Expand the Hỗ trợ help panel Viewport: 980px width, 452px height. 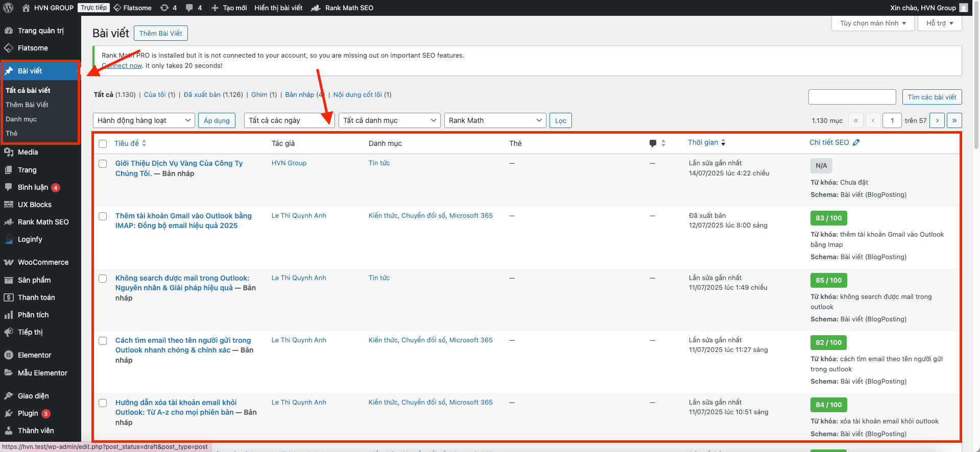[x=940, y=23]
